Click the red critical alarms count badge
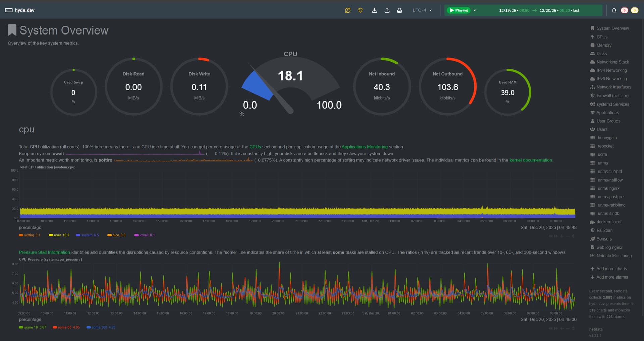Image resolution: width=644 pixels, height=341 pixels. [x=624, y=10]
